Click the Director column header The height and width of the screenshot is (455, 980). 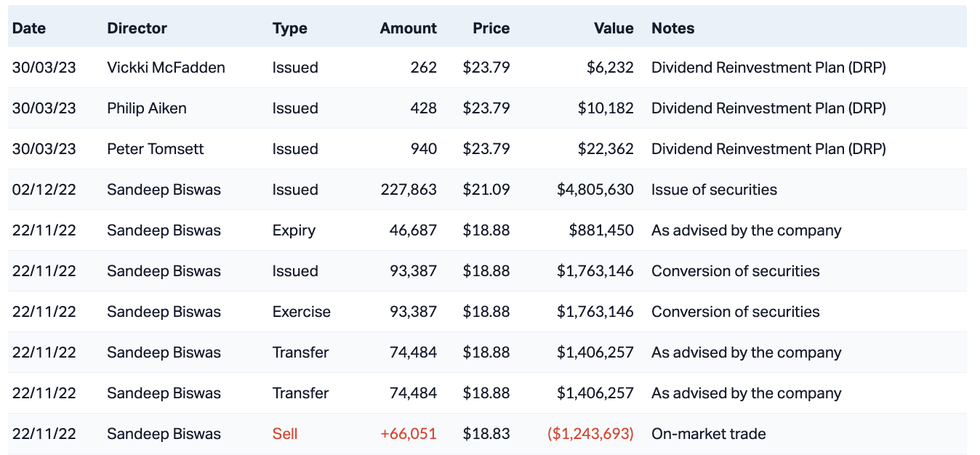coord(137,28)
